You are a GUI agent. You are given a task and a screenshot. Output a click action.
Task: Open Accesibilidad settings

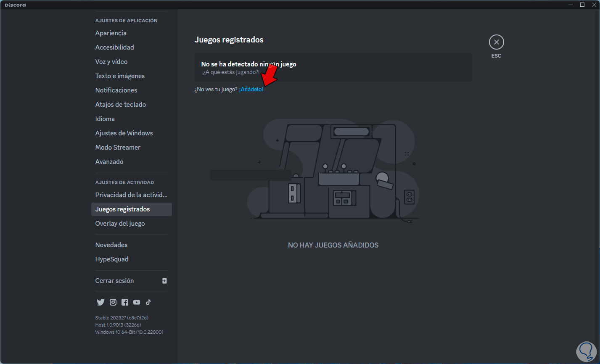tap(131, 47)
